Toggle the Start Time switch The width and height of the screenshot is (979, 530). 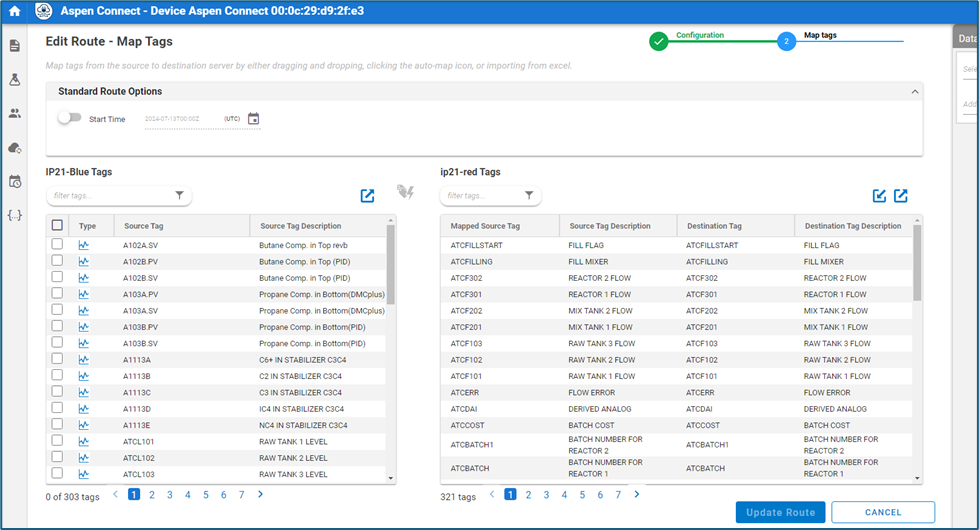click(x=69, y=117)
